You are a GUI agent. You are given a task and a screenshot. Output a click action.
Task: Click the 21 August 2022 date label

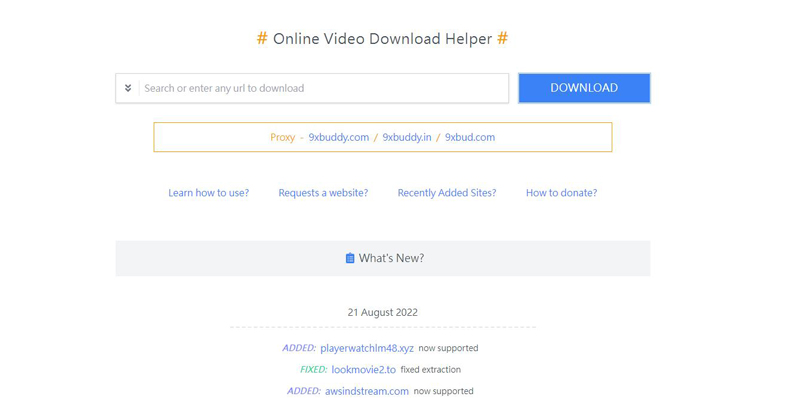[383, 312]
